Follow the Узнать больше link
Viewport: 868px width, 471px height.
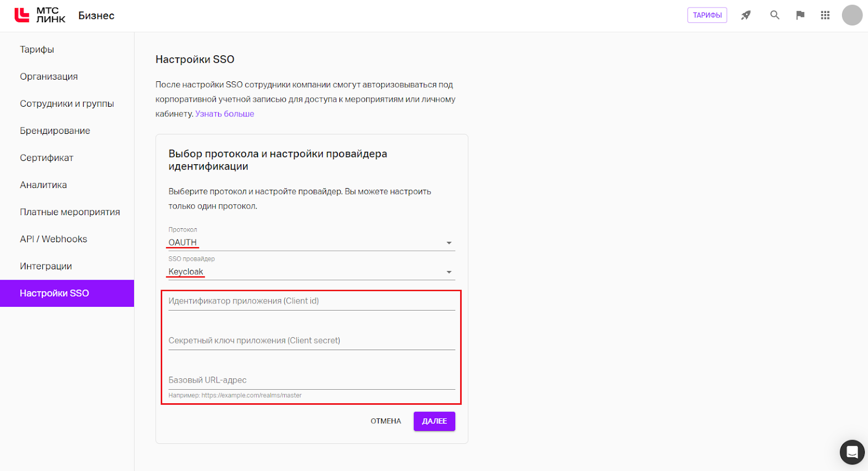(225, 114)
